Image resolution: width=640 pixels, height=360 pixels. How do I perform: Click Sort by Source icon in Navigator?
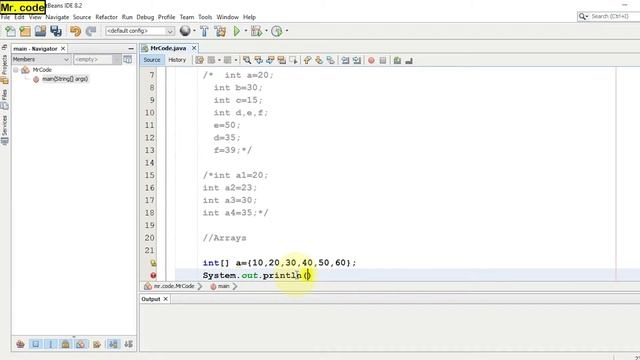coord(128,344)
